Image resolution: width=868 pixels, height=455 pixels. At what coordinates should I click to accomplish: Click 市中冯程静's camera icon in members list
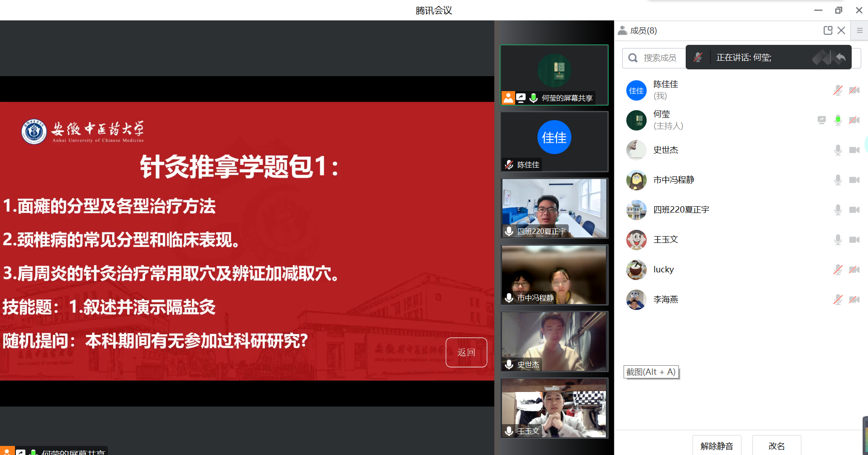854,180
